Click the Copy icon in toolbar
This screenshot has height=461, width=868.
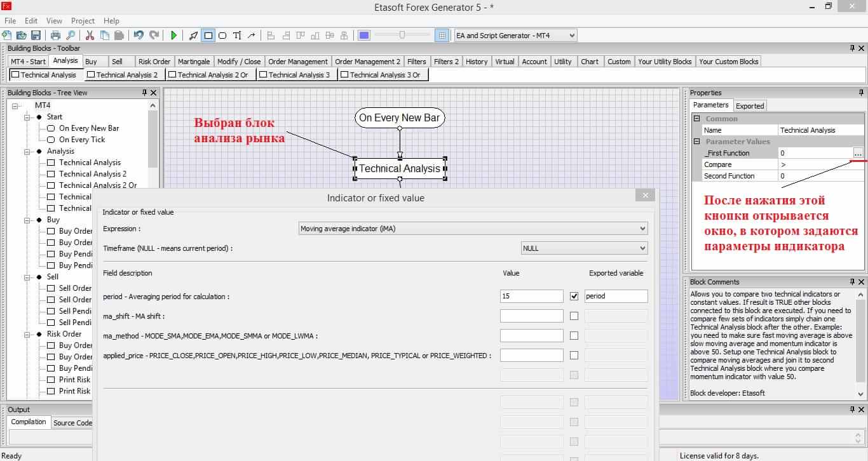coord(104,36)
